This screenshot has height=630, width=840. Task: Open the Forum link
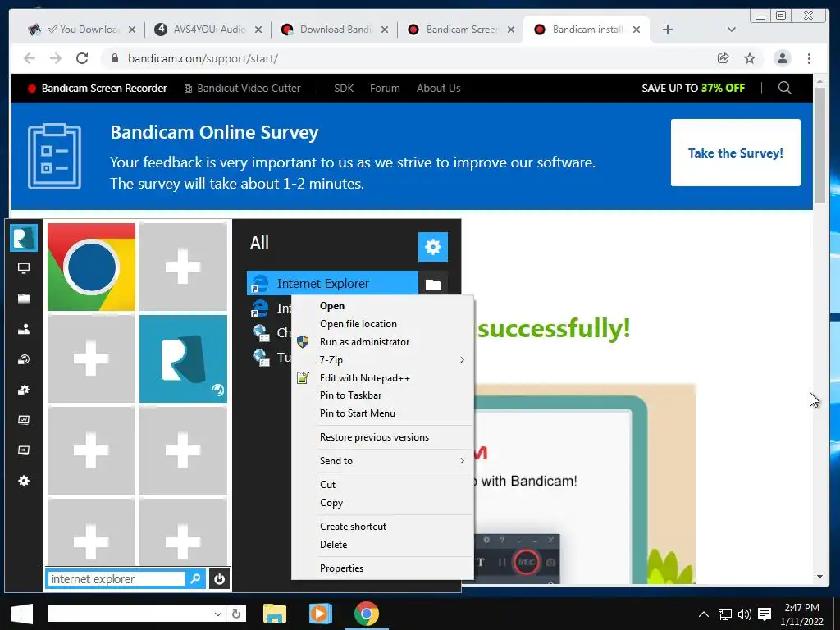tap(385, 88)
